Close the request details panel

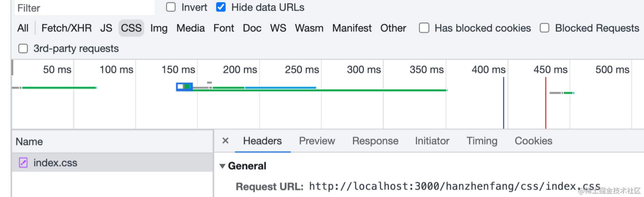pyautogui.click(x=225, y=141)
